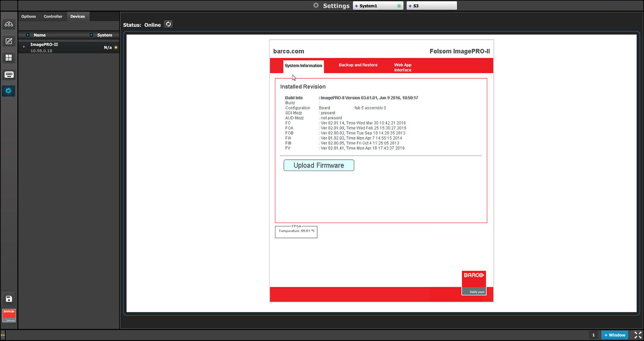The width and height of the screenshot is (644, 341).
Task: Click the FOA version 02.01.09 line
Action: [363, 128]
